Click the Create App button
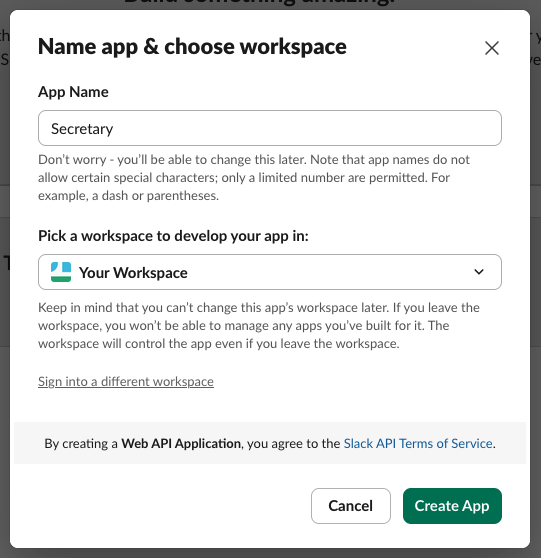This screenshot has height=558, width=541. (x=452, y=506)
